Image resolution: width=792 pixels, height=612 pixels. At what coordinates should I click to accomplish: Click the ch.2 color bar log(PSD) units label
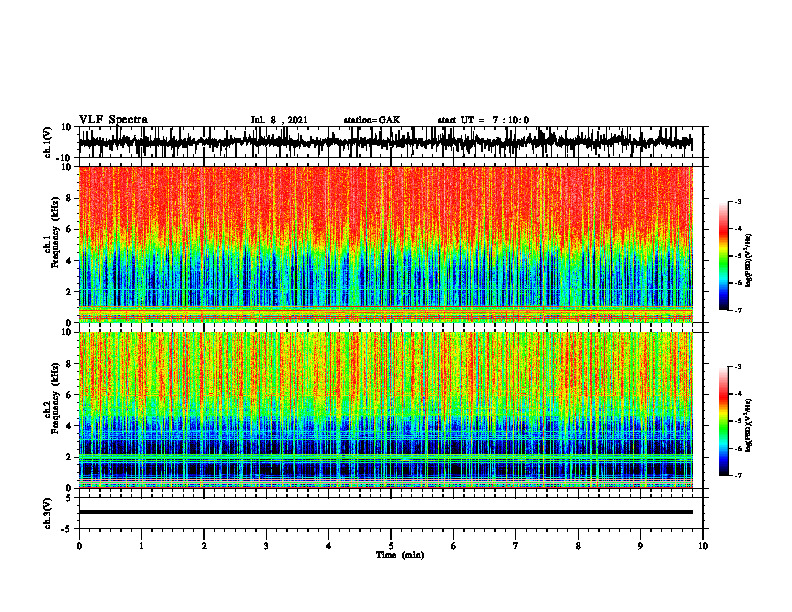pos(749,425)
